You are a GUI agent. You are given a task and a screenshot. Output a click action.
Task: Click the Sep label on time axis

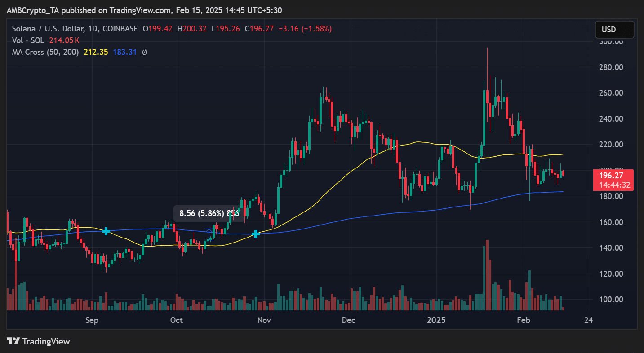tap(92, 320)
